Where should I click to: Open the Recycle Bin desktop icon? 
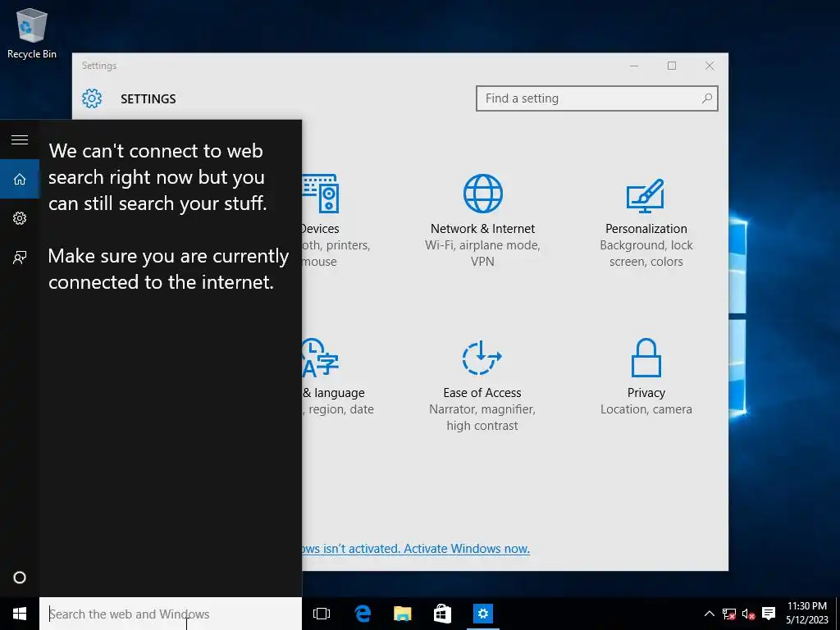32,33
